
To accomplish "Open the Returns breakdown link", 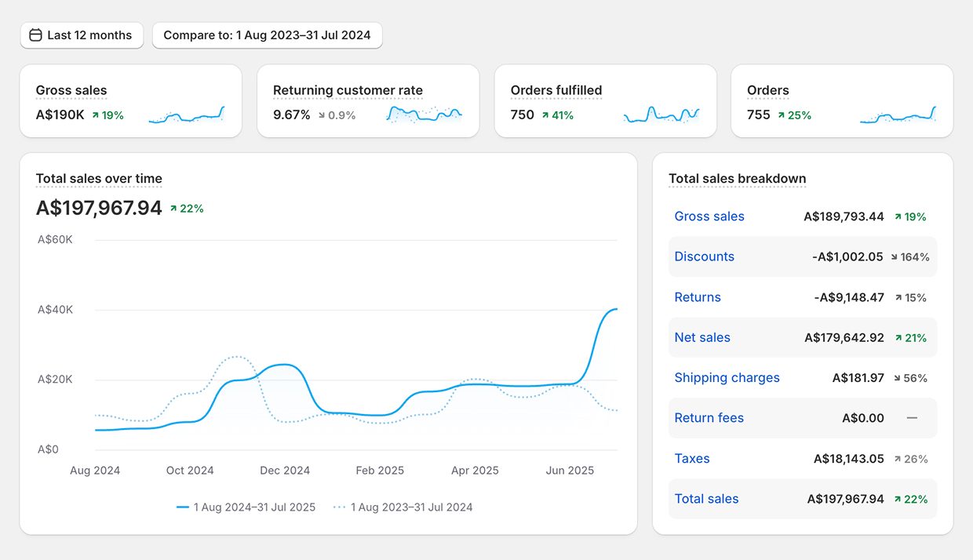I will point(698,297).
